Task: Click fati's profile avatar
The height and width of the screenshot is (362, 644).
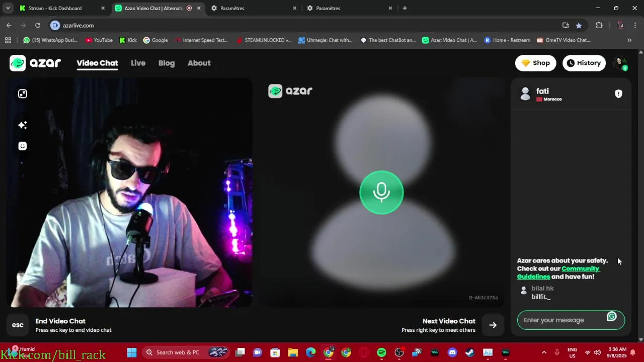Action: point(525,94)
